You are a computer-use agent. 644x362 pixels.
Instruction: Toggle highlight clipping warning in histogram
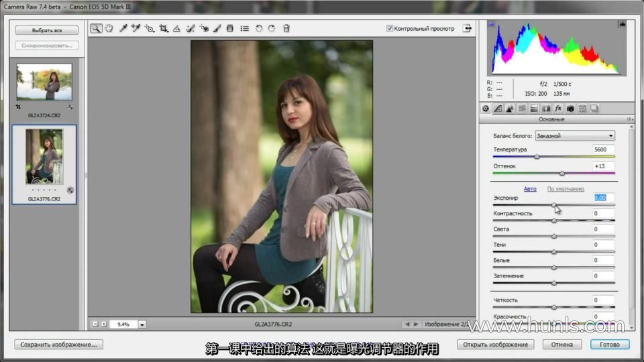(623, 24)
